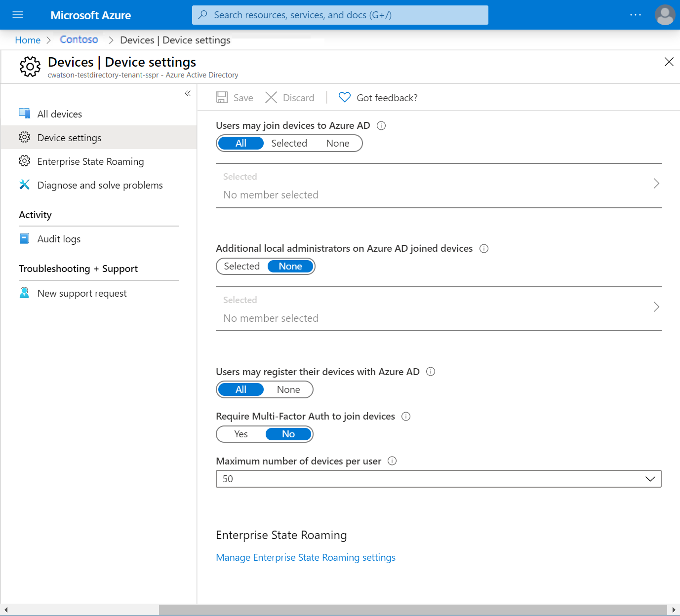Click the Device settings gear header icon
Screen dimensions: 680x616
[30, 66]
